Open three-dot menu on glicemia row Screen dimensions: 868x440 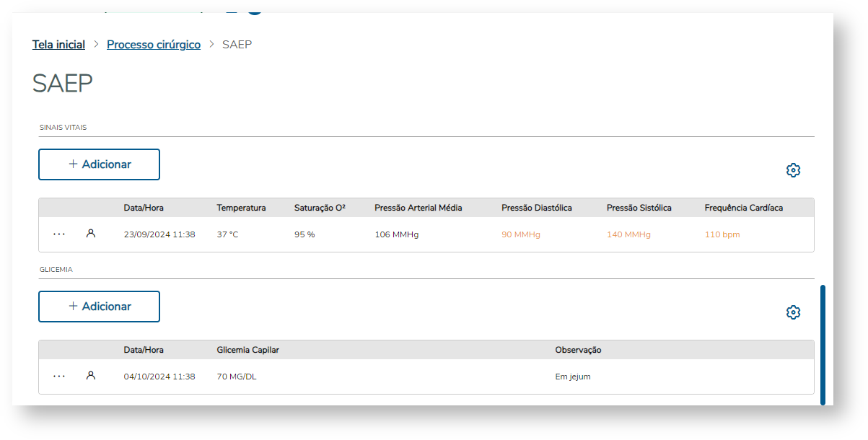59,377
